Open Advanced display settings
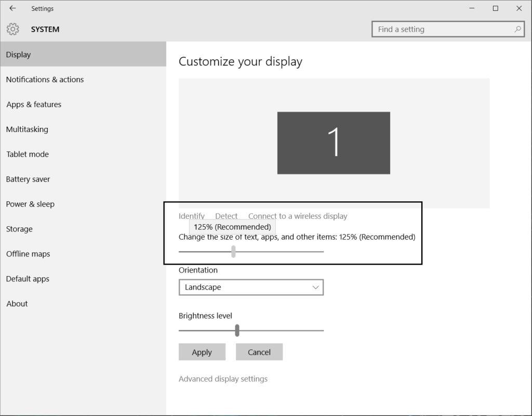The image size is (532, 416). 223,379
